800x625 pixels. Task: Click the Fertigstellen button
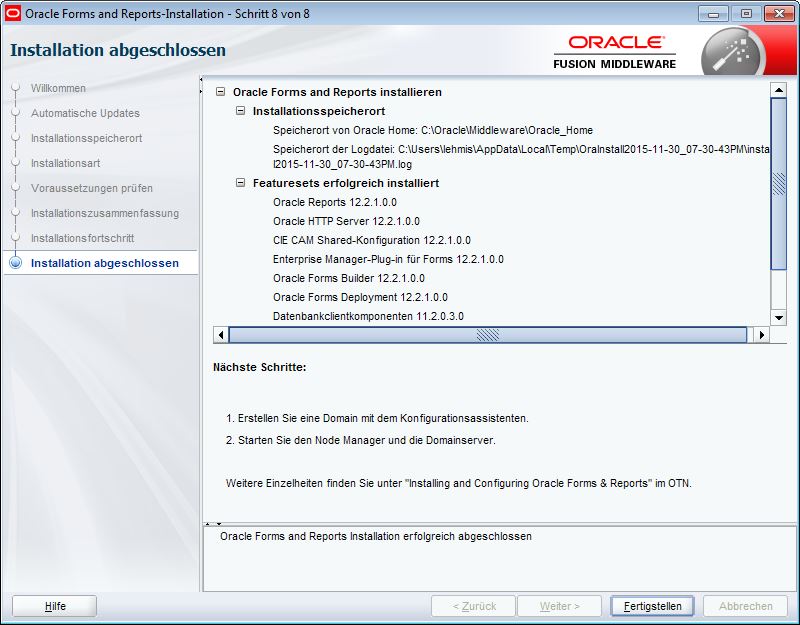[x=653, y=606]
